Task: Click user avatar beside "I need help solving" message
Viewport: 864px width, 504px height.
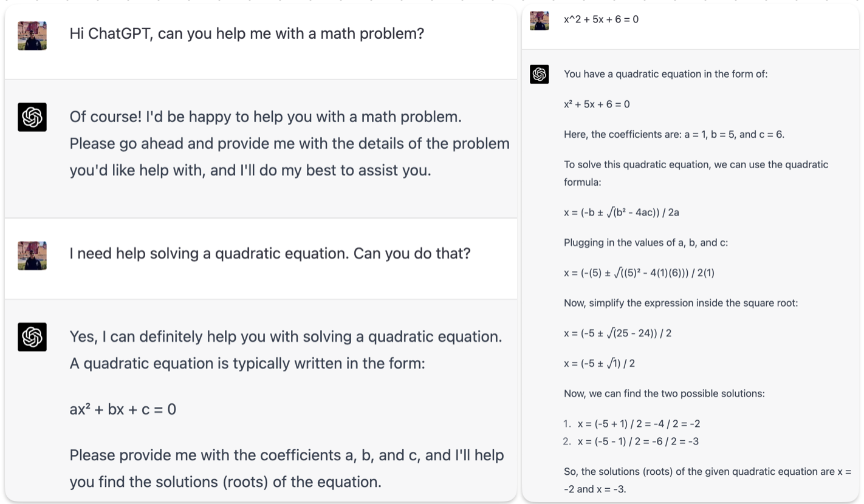Action: coord(32,256)
